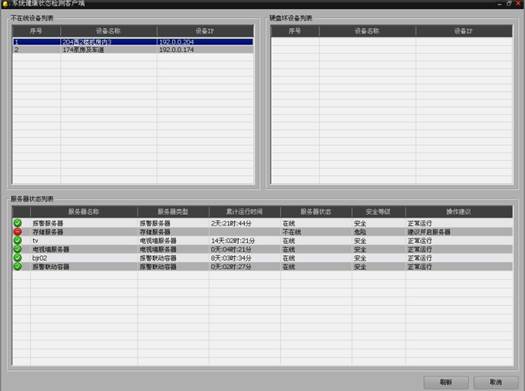Sort by 服务器状态 column header
The width and height of the screenshot is (525, 391).
[x=316, y=212]
